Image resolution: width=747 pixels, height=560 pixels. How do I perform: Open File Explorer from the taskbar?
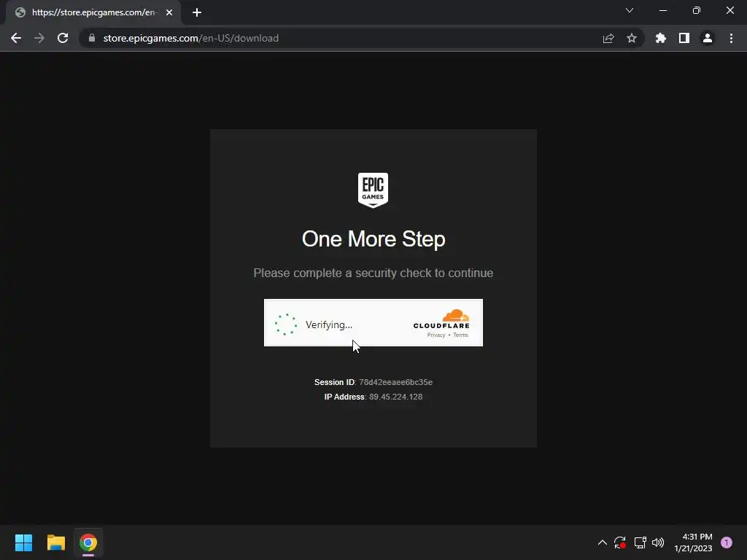(55, 542)
